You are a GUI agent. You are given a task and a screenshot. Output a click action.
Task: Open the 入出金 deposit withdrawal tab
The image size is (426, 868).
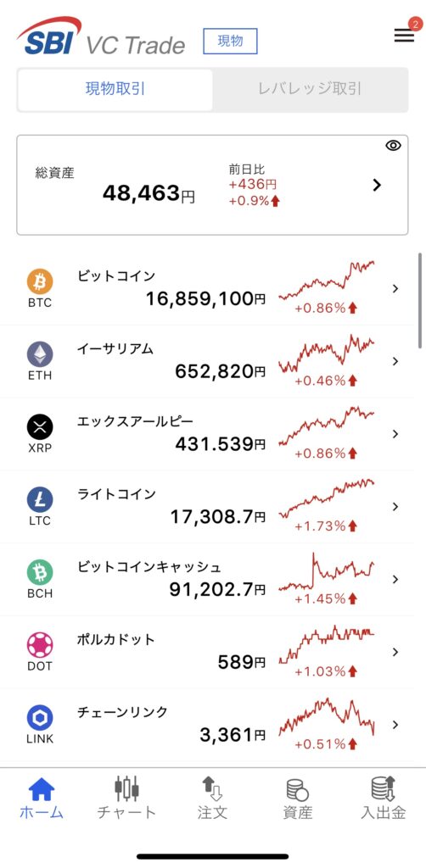click(x=384, y=797)
